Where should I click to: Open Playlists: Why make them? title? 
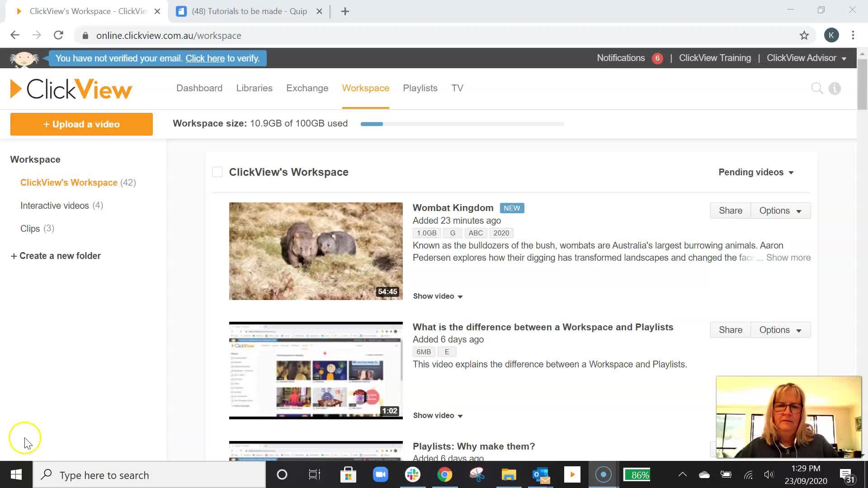(474, 446)
